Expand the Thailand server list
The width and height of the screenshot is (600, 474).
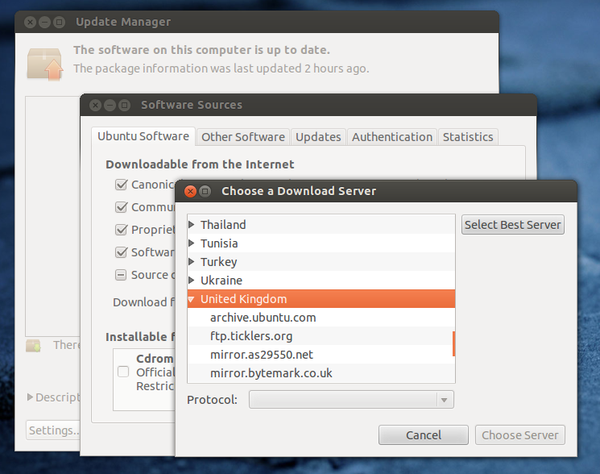(x=192, y=225)
